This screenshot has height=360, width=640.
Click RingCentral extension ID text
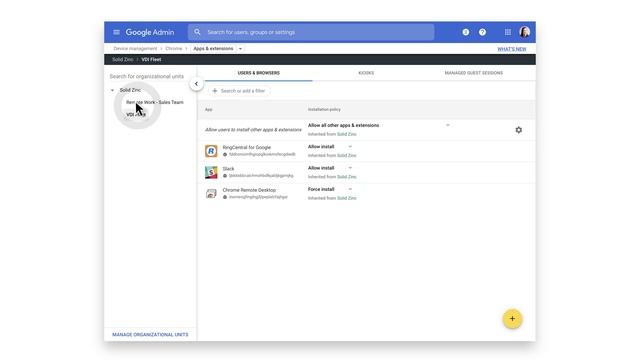click(262, 154)
